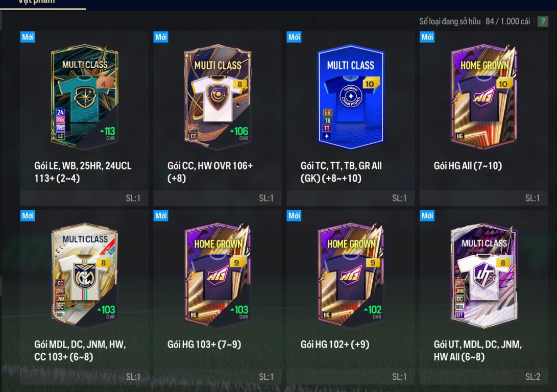The width and height of the screenshot is (557, 392).
Task: Open the blue Tournament Champions Multi Class pack
Action: 351,96
